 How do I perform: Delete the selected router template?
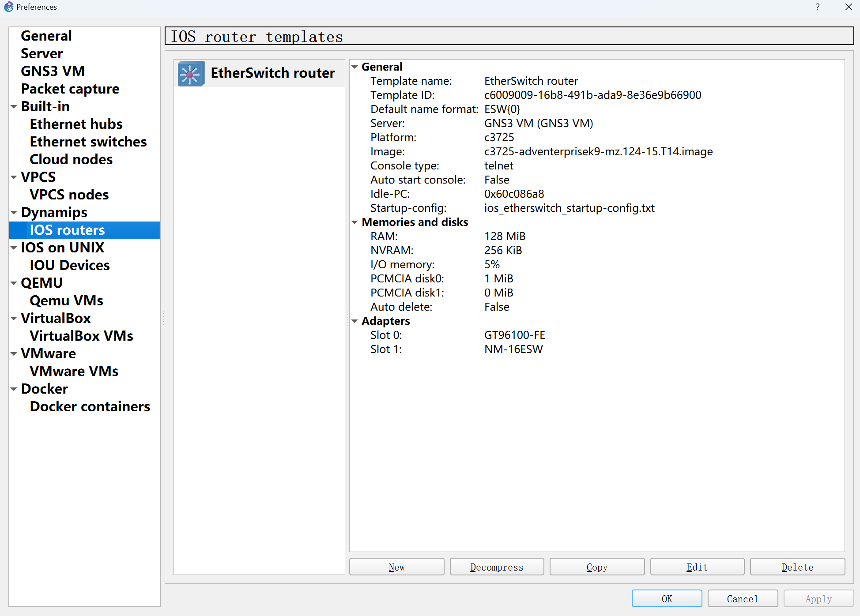[x=797, y=567]
